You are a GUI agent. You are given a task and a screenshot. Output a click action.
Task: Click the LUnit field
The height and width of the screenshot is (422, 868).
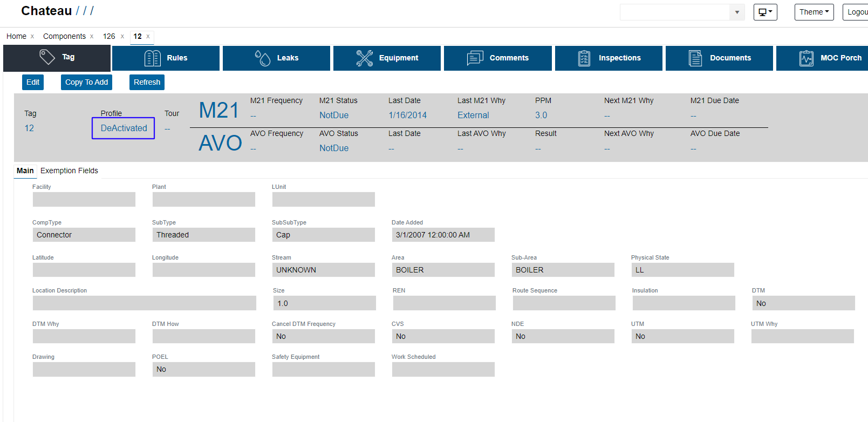(x=324, y=200)
